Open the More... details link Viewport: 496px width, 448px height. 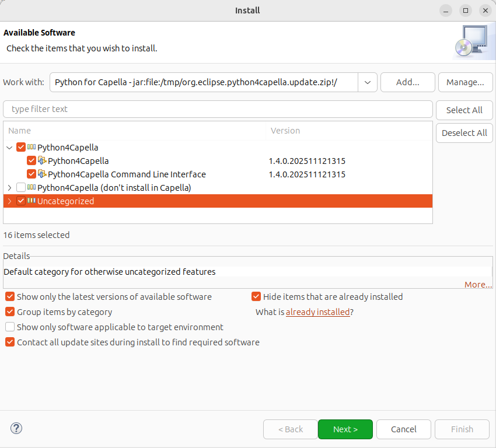[x=478, y=285]
